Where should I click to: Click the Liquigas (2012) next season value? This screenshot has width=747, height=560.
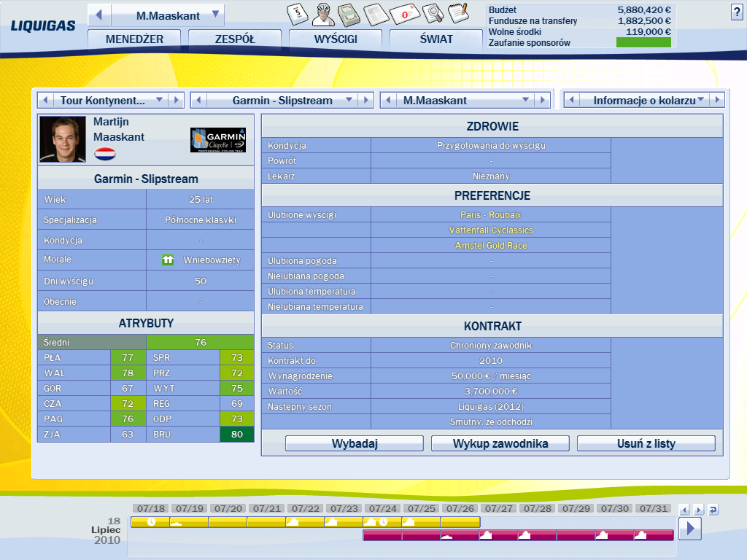(491, 407)
